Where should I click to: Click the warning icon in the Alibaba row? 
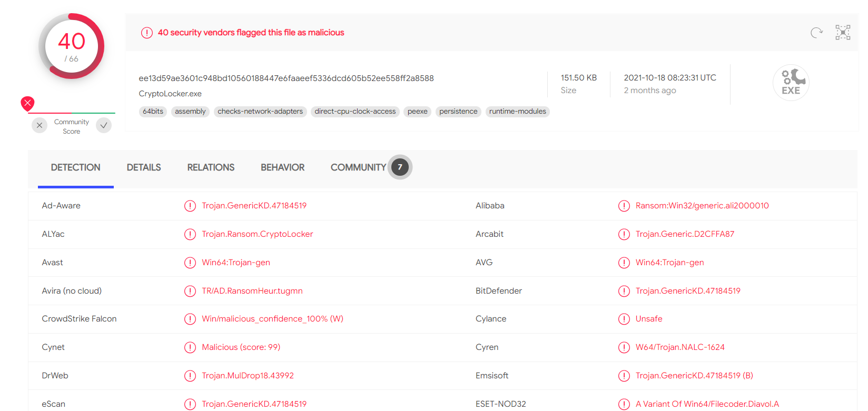(x=624, y=206)
